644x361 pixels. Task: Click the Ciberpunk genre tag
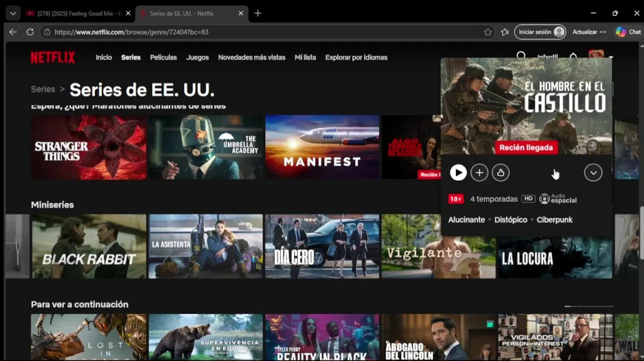click(555, 220)
